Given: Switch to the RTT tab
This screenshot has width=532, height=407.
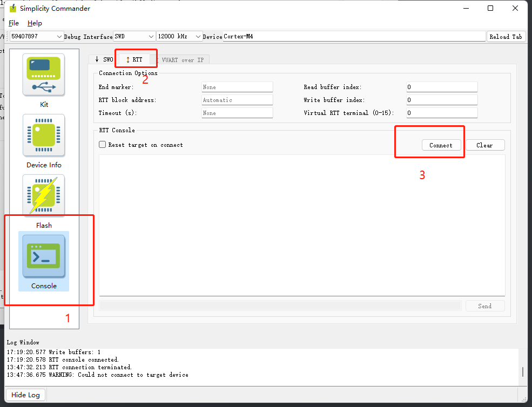Looking at the screenshot, I should 134,59.
